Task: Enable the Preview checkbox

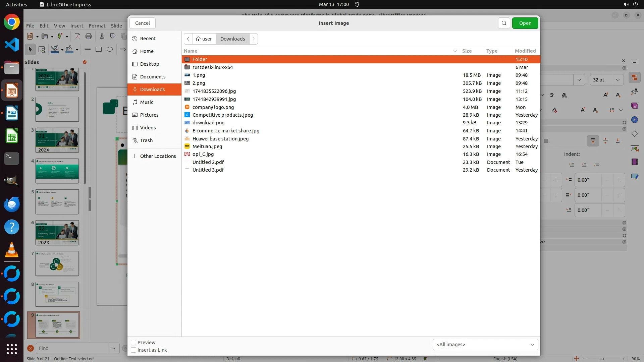Action: [133, 343]
